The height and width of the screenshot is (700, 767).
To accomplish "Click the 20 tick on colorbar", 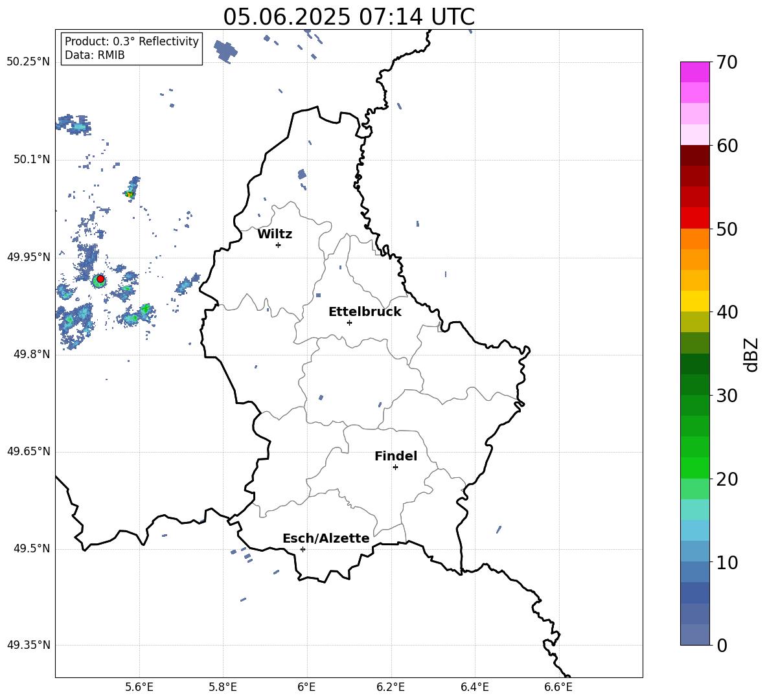I will [727, 479].
